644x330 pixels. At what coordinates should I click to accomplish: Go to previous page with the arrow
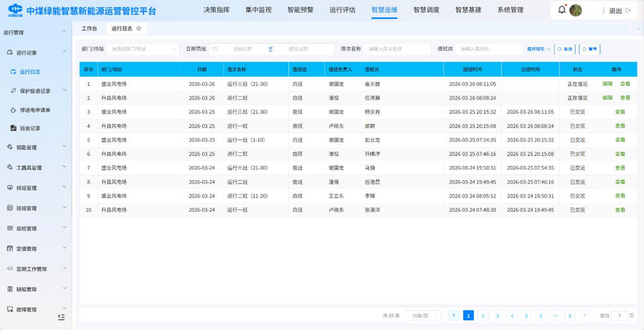454,316
